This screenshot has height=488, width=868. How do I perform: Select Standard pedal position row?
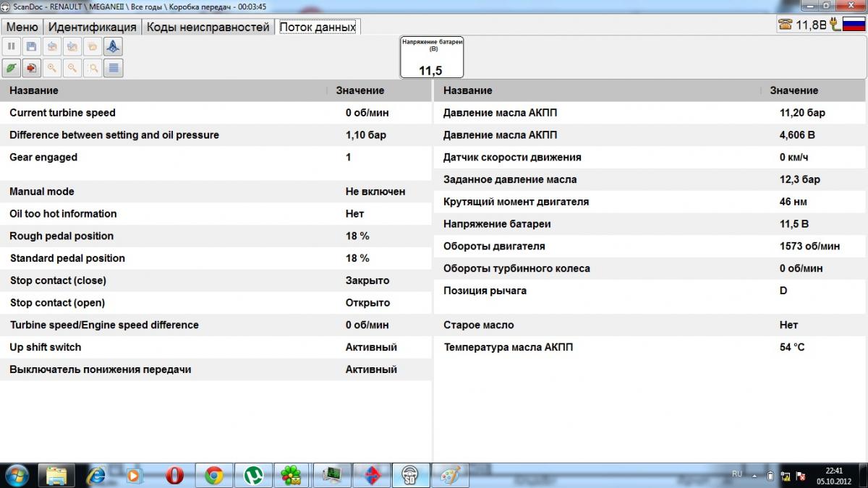[x=216, y=258]
